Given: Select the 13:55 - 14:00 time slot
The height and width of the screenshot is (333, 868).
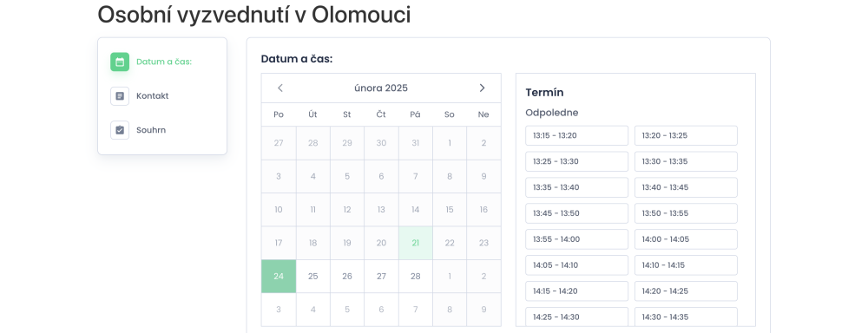Looking at the screenshot, I should click(x=577, y=239).
